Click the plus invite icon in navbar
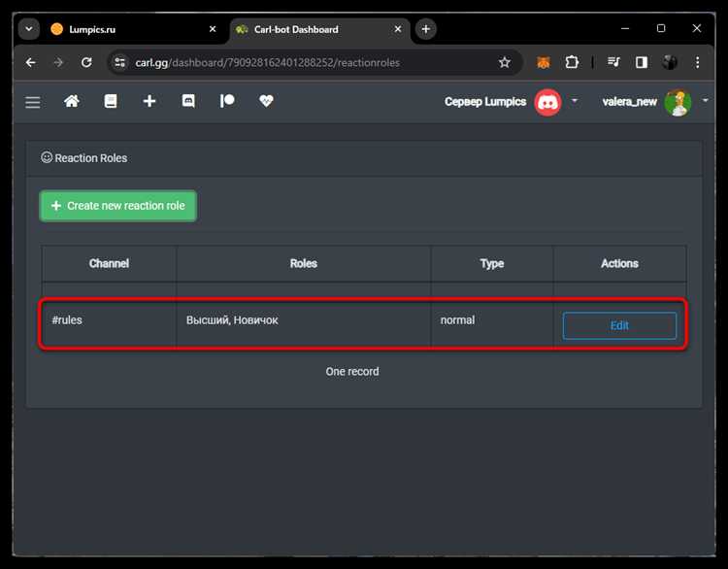Viewport: 728px width, 569px height. pos(149,101)
